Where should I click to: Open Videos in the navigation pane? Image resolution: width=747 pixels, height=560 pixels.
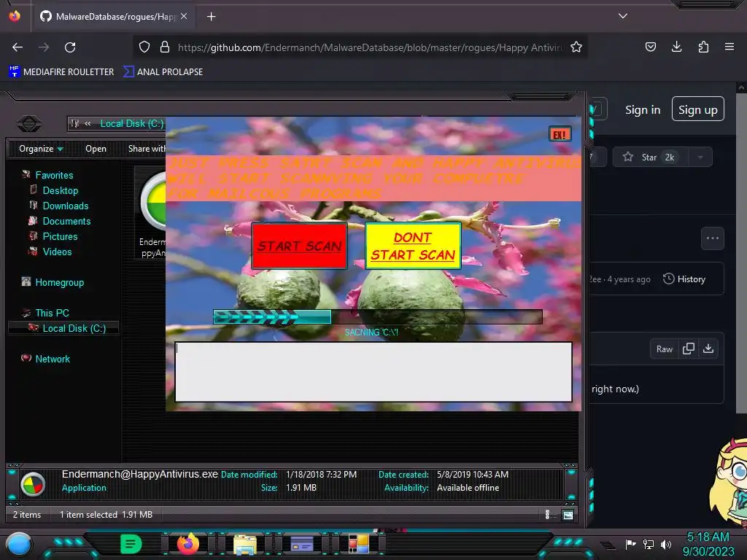click(57, 252)
